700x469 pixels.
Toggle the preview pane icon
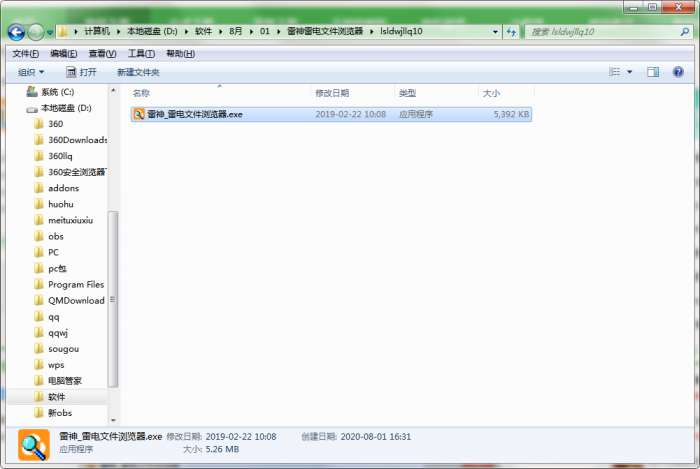click(x=653, y=72)
